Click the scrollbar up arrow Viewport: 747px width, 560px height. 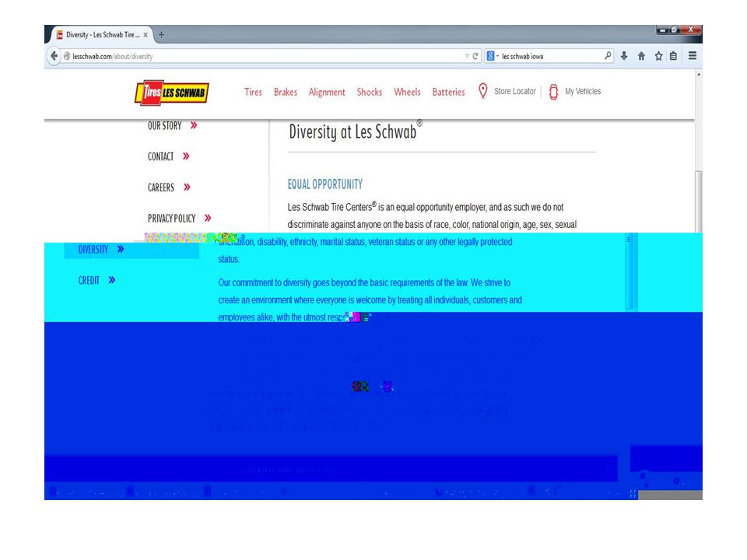699,75
